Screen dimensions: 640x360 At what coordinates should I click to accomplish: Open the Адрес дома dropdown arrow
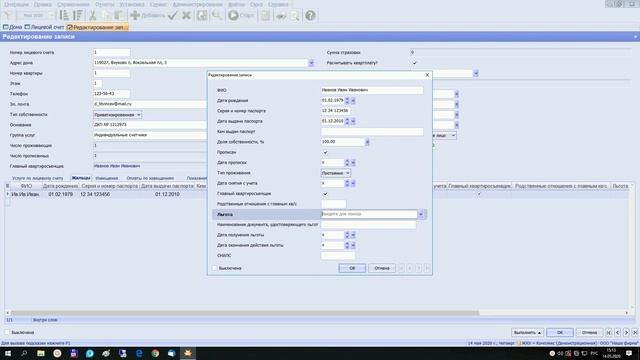[311, 63]
